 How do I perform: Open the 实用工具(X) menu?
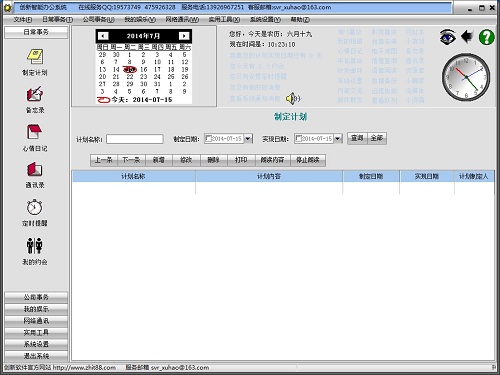pos(224,20)
